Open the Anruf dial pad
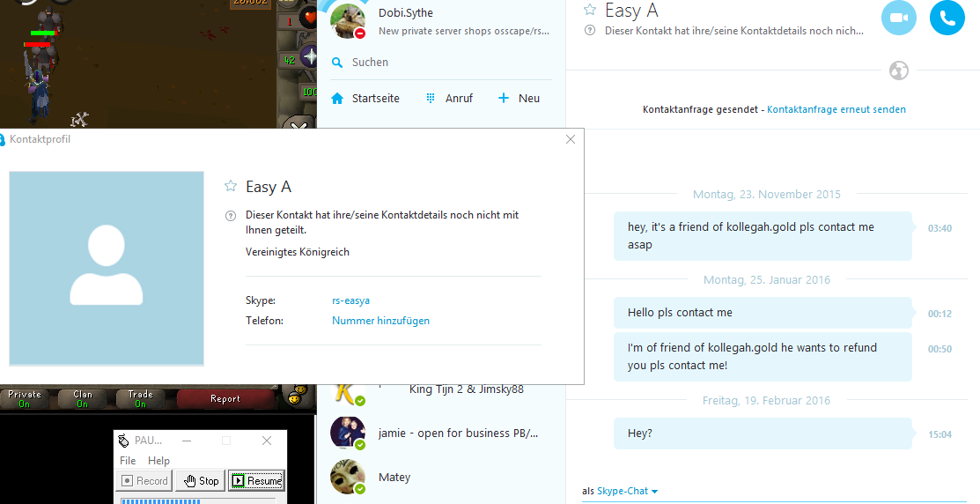 pos(449,98)
